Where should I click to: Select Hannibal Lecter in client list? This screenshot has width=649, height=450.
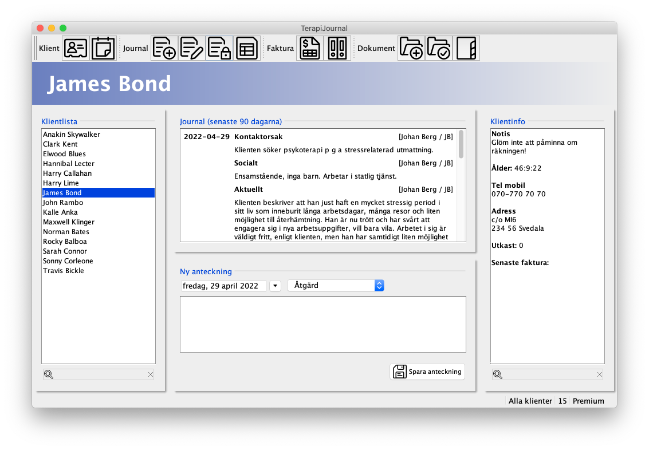(98, 164)
